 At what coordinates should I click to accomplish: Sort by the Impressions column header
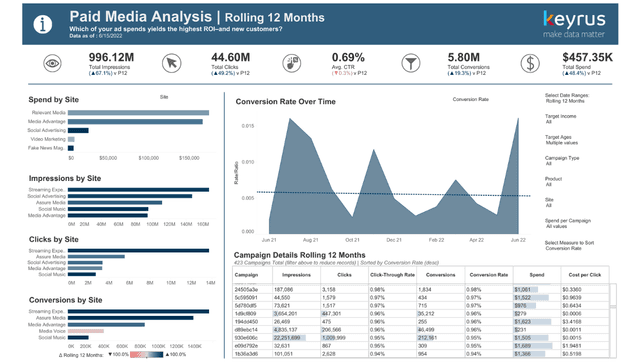(296, 275)
